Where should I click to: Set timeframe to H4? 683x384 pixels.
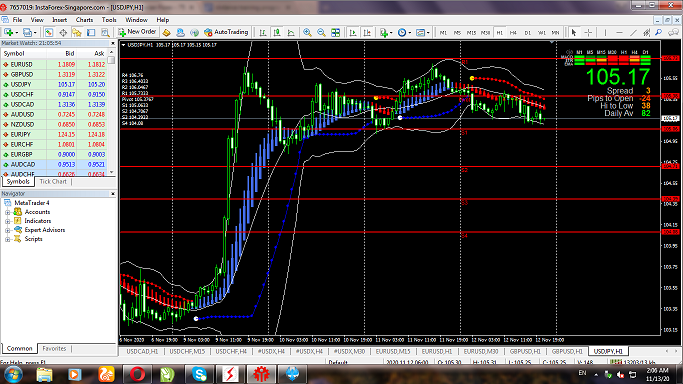tap(513, 33)
